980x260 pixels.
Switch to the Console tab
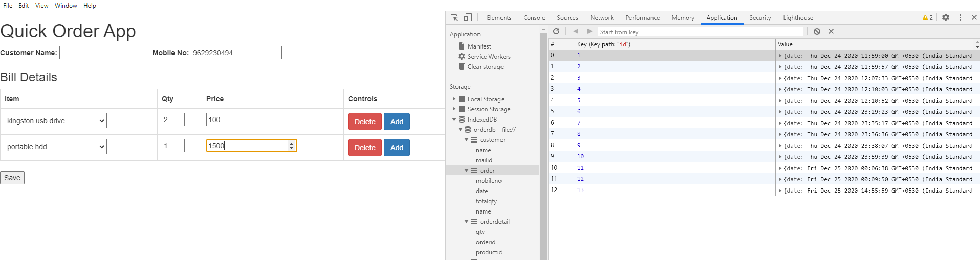(534, 17)
